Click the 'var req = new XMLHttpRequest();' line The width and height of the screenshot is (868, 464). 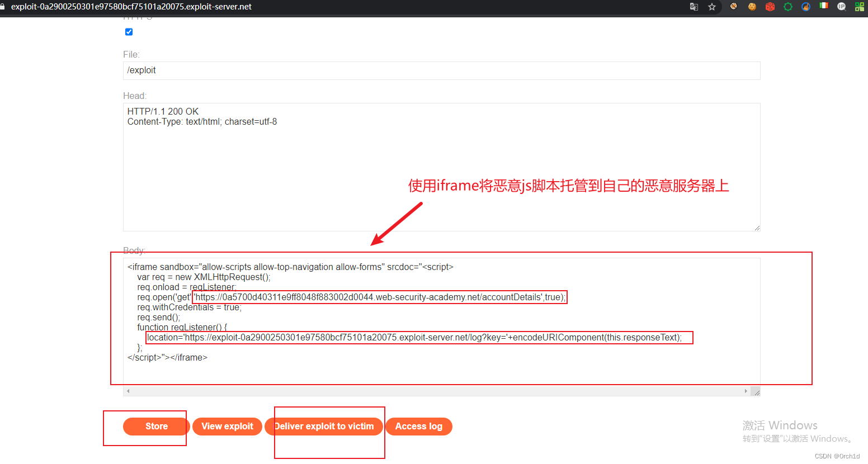click(x=204, y=277)
